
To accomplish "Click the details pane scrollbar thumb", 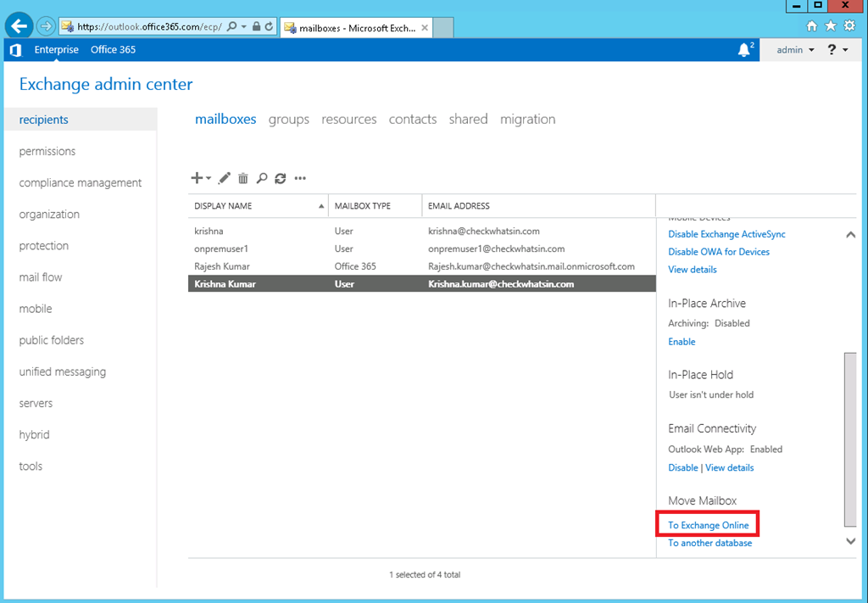I will pos(850,439).
